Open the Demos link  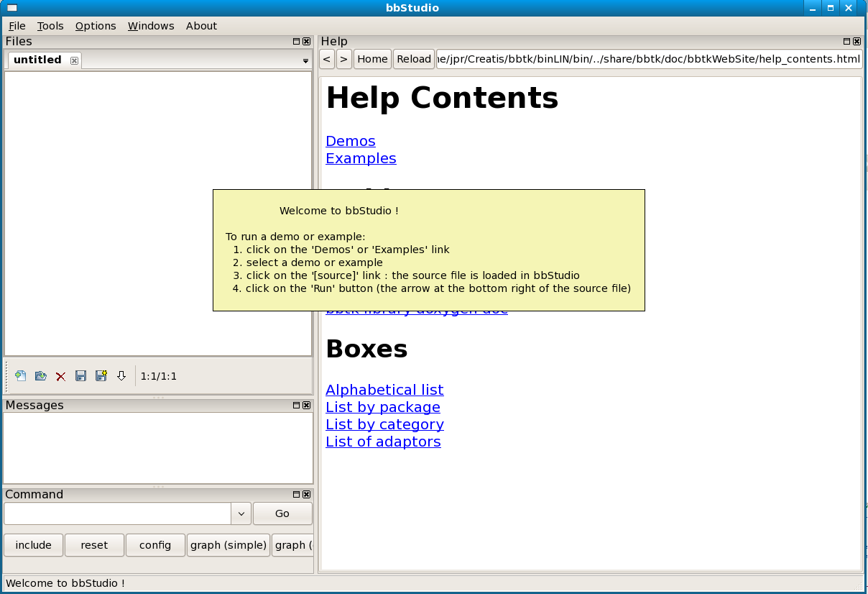pyautogui.click(x=351, y=141)
